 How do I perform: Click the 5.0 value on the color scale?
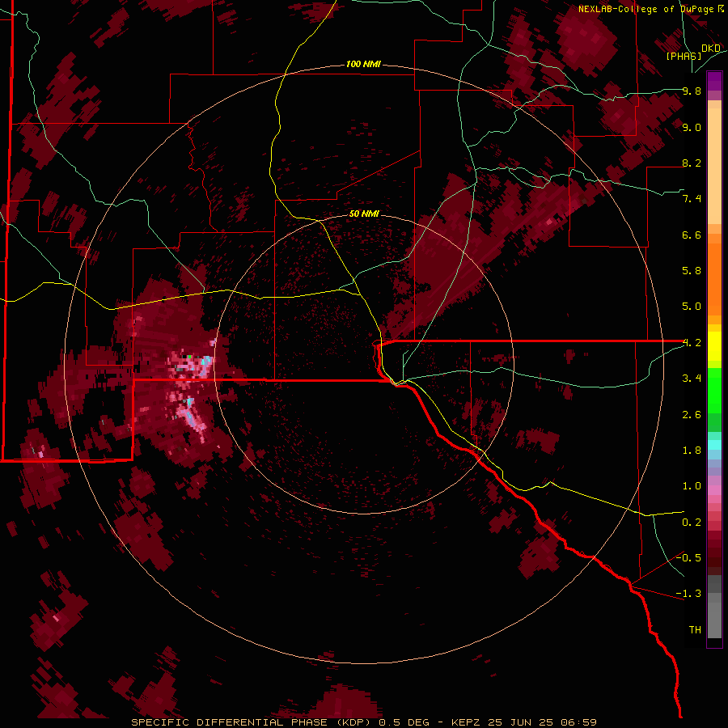pyautogui.click(x=692, y=307)
